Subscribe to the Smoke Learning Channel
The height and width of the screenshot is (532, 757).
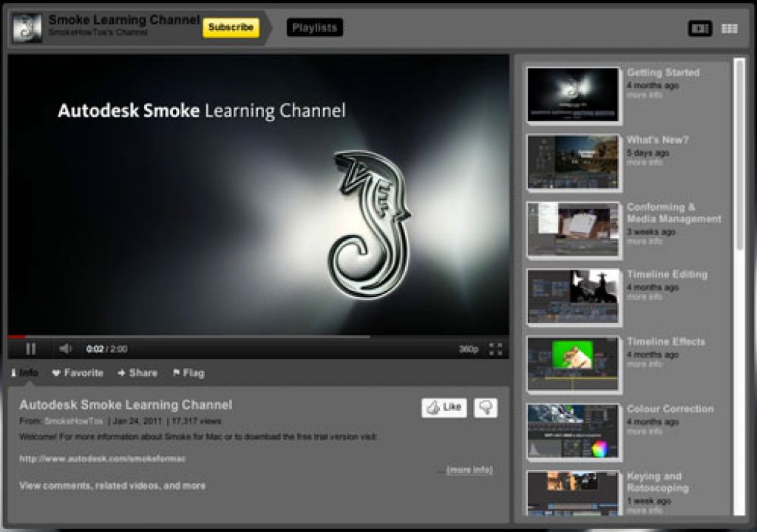pos(231,27)
